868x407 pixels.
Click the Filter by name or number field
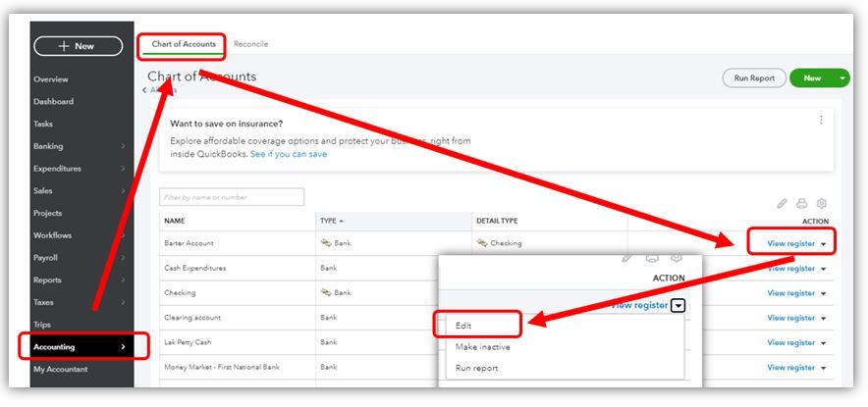232,197
